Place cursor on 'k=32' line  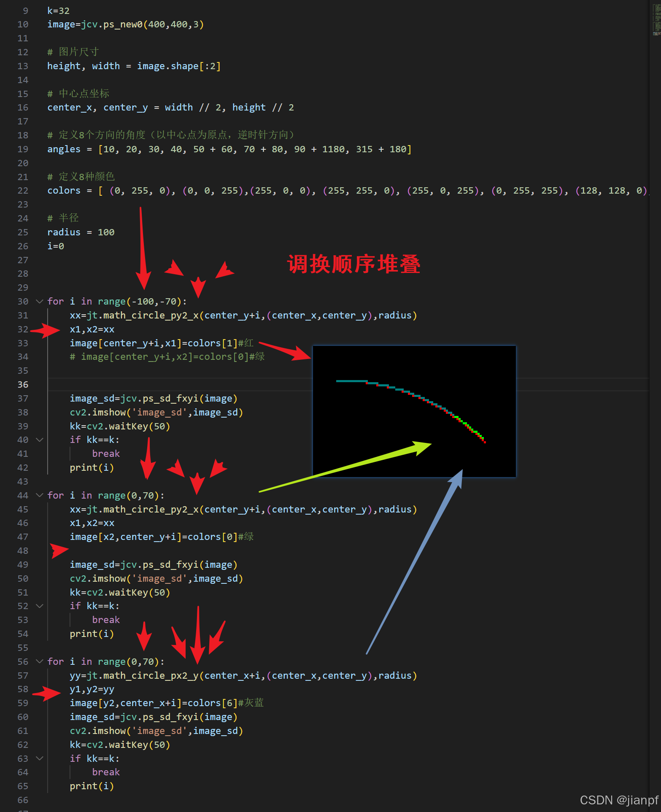(x=58, y=11)
